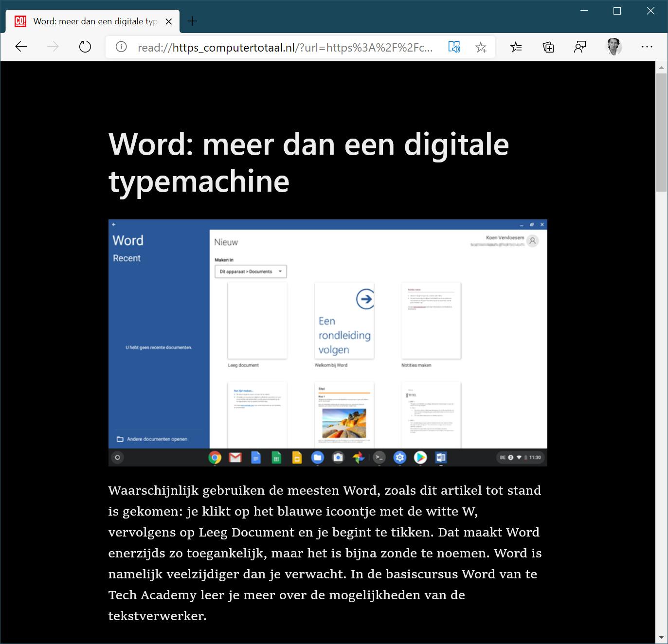Open the Favorites list
Screen dimensions: 668x644
point(516,47)
